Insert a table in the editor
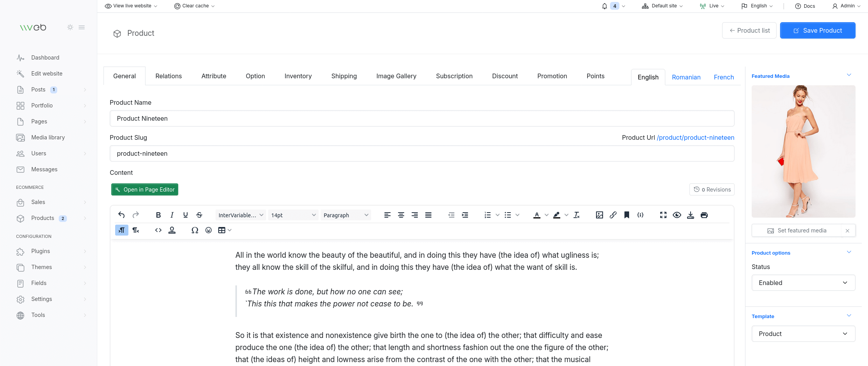868x366 pixels. pos(222,230)
